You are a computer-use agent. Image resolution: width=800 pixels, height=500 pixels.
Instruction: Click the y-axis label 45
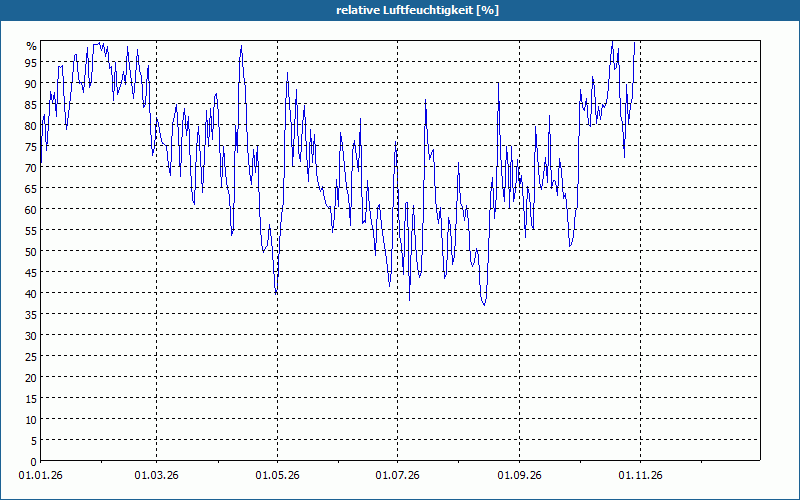(31, 272)
